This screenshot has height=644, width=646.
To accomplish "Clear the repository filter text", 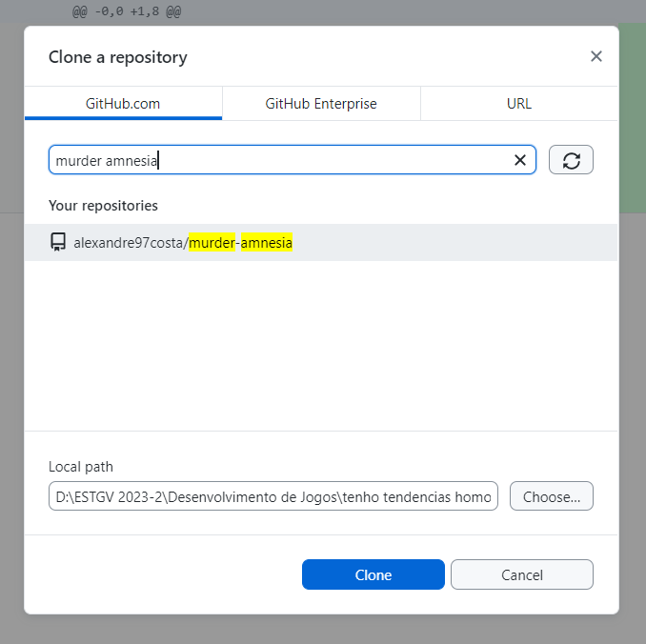I will pos(520,160).
